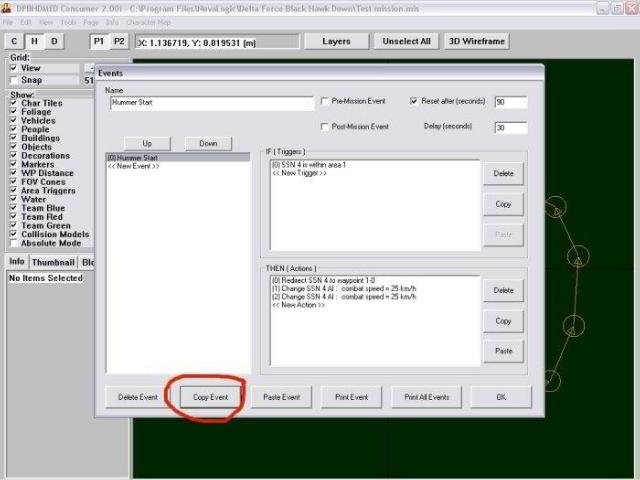Toggle the Pre-Mission Event checkbox

324,102
